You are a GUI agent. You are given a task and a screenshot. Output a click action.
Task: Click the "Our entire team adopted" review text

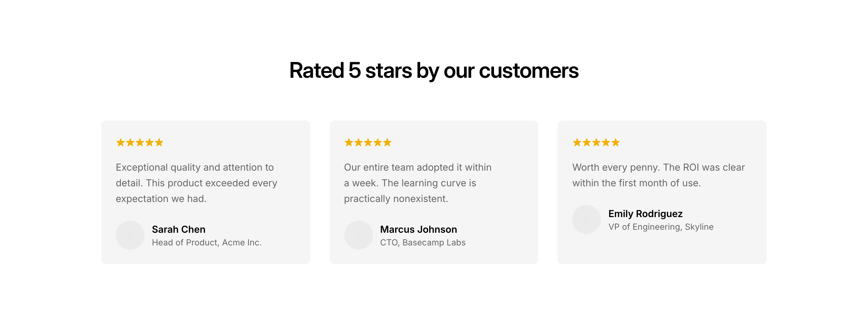point(417,183)
